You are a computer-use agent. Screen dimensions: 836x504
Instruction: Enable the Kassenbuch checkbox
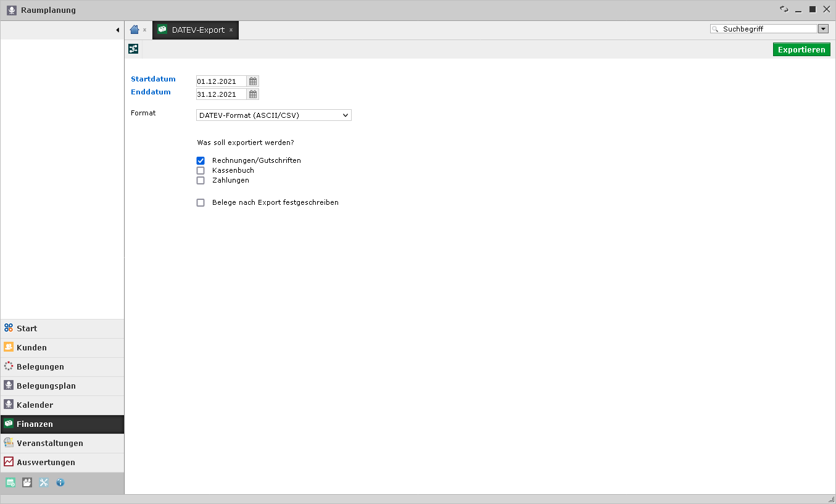[x=201, y=170]
